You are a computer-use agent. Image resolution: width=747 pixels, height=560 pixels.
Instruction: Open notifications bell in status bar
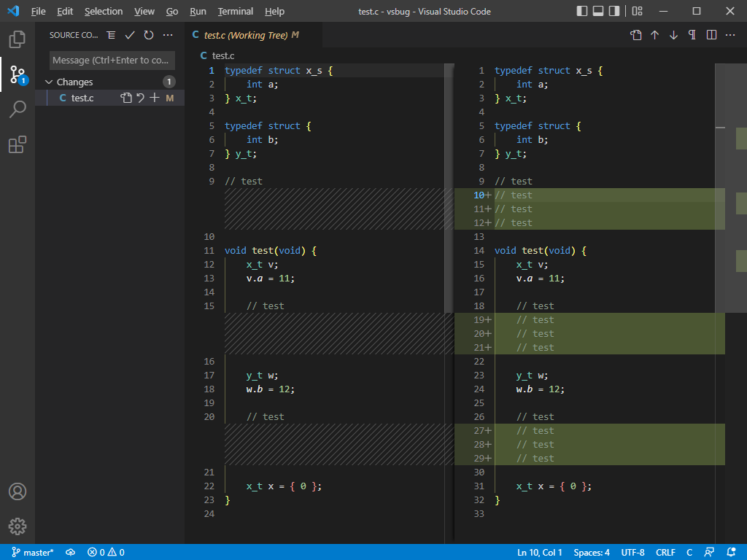point(731,553)
